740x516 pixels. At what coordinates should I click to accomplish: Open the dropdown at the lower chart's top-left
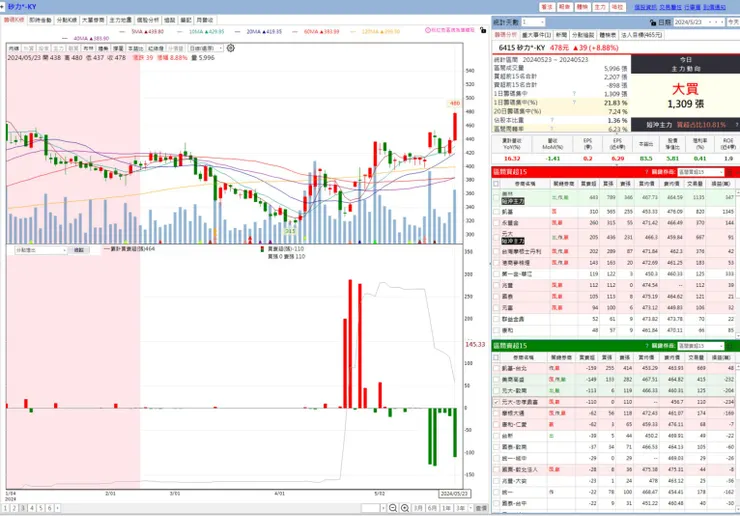click(x=41, y=250)
